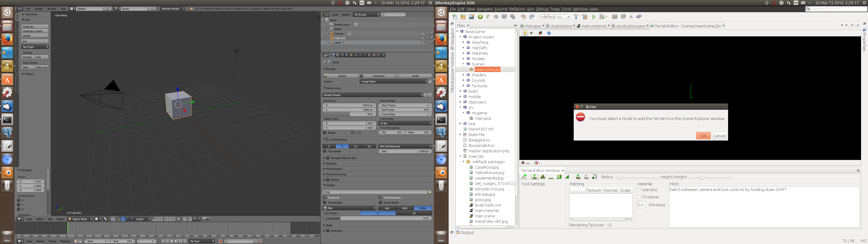Enable the Placeholders checkbox

(325, 203)
